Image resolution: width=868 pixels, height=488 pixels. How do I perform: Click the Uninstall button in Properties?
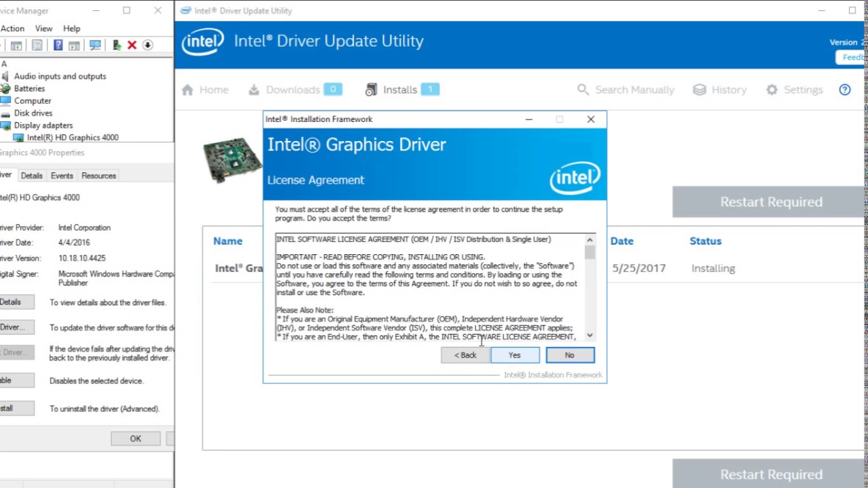(16, 408)
